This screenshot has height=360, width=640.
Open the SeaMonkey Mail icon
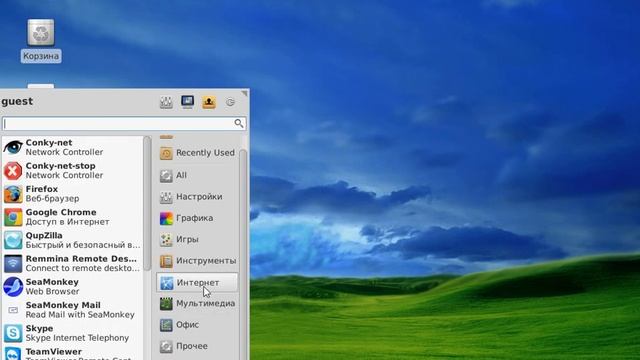point(13,310)
